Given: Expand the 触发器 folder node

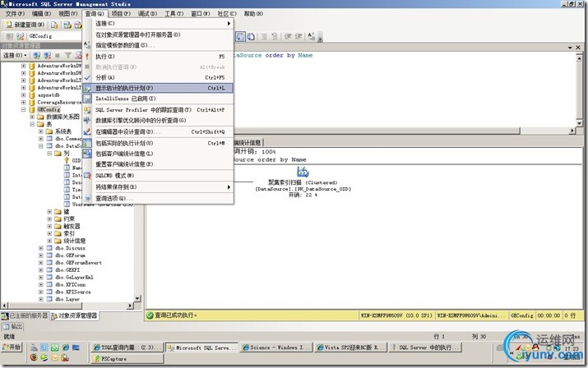Looking at the screenshot, I should [x=49, y=227].
